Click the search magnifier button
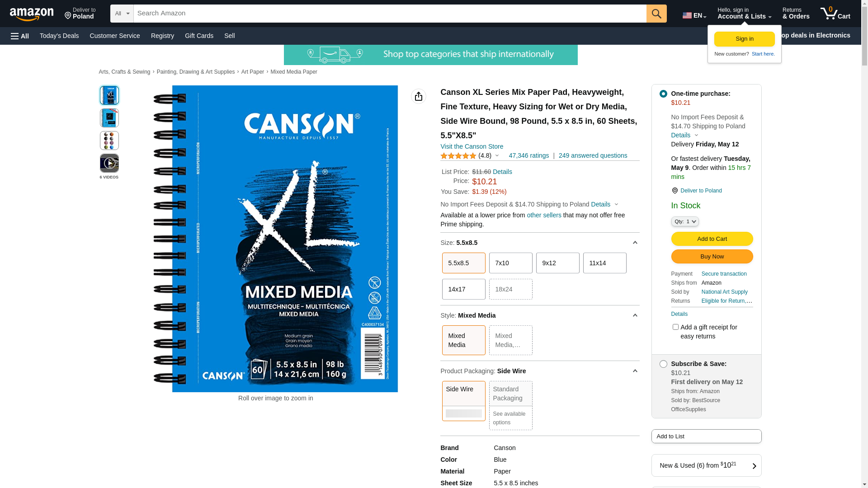The image size is (868, 488). [656, 14]
